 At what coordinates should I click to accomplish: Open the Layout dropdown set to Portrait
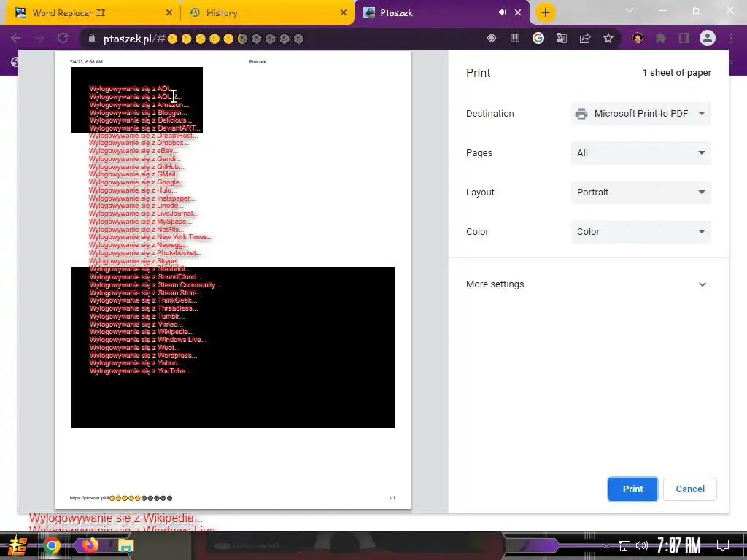(x=640, y=192)
